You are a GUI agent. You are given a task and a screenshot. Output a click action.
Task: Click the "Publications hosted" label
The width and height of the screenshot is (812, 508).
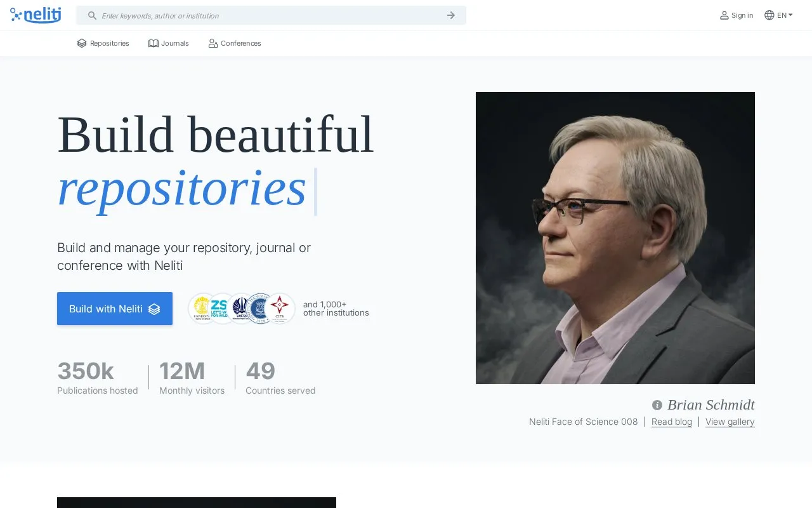[x=98, y=391]
